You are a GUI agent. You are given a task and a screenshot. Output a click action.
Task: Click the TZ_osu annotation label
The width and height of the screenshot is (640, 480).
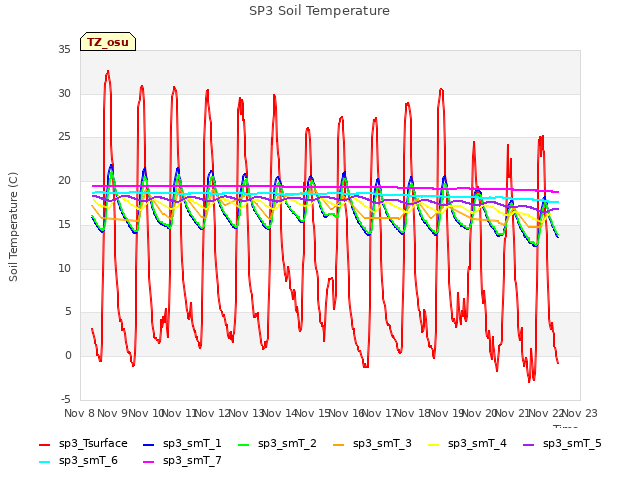[x=108, y=42]
